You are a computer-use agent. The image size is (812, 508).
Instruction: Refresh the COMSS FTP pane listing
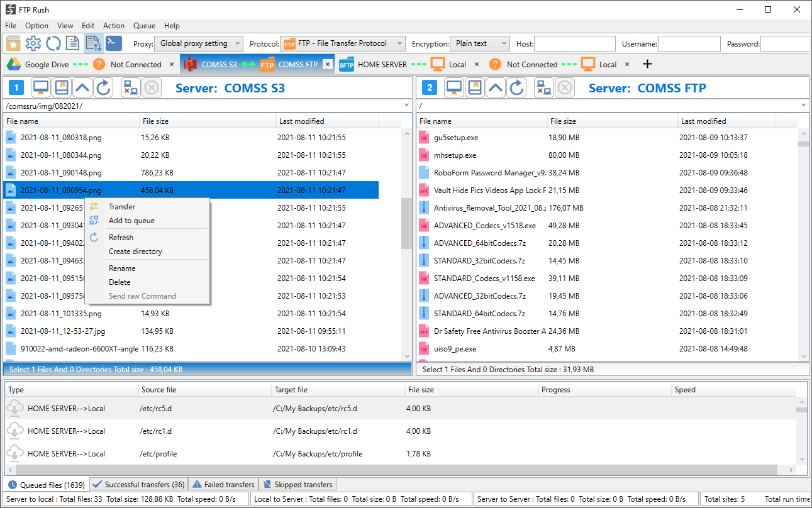tap(516, 88)
